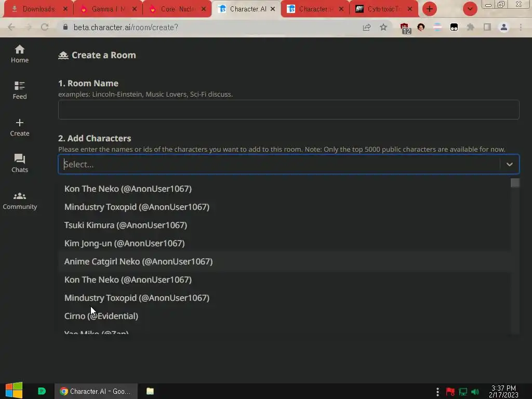Open the round face avatar extension

[x=421, y=27]
